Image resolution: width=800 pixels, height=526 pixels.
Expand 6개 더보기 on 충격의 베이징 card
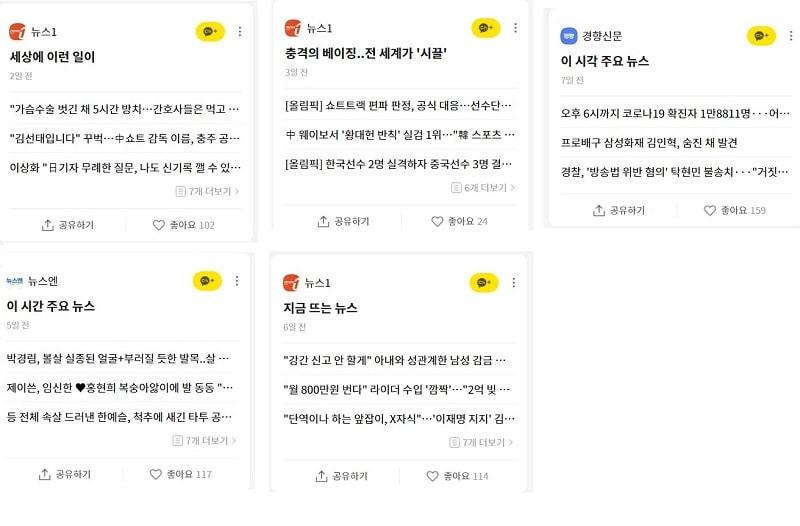(483, 187)
